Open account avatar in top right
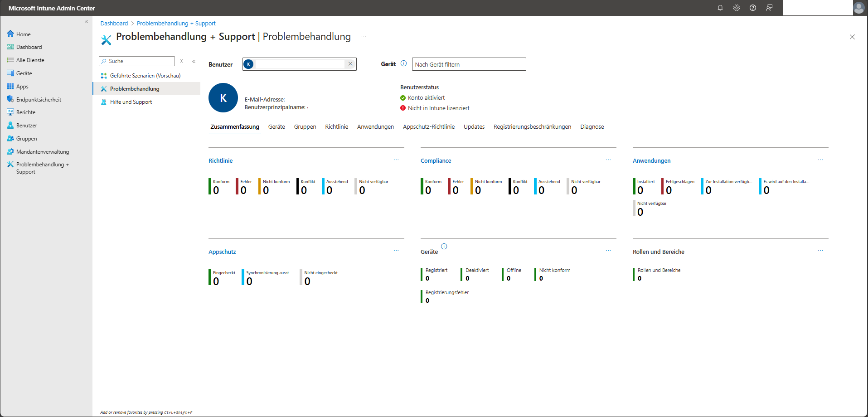This screenshot has width=868, height=417. (x=859, y=8)
